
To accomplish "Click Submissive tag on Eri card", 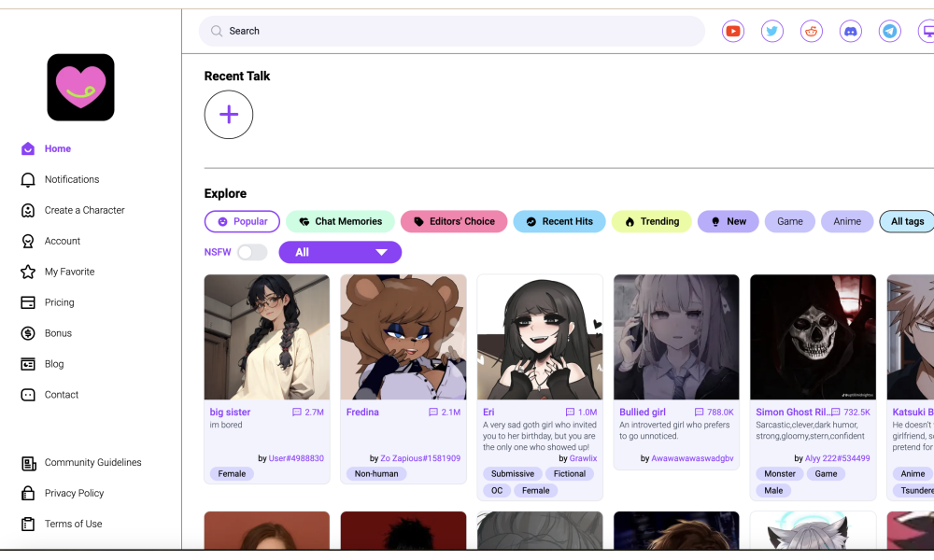I will tap(513, 474).
